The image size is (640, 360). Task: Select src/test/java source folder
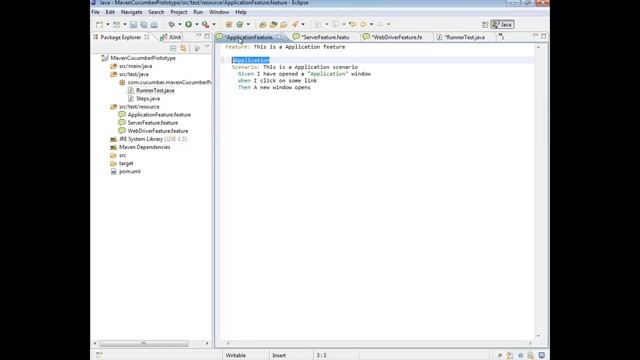pos(134,74)
